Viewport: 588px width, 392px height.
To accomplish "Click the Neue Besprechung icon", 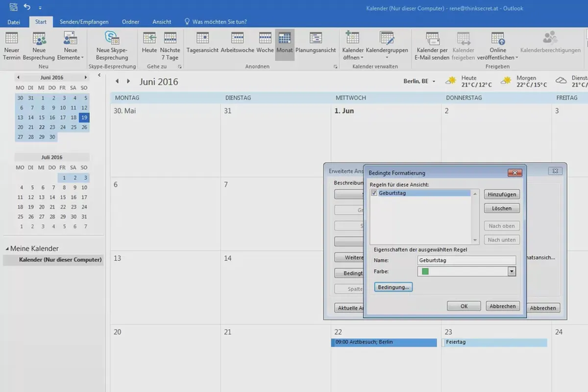I will pos(39,39).
